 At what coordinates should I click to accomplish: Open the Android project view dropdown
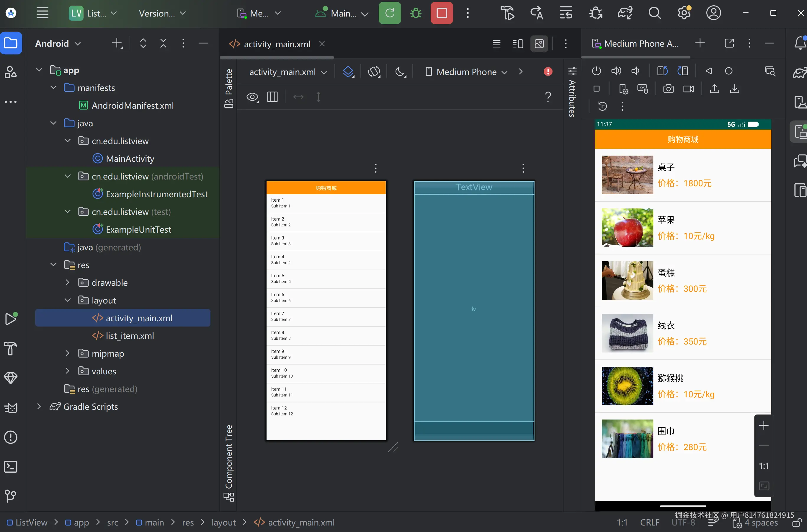(58, 43)
